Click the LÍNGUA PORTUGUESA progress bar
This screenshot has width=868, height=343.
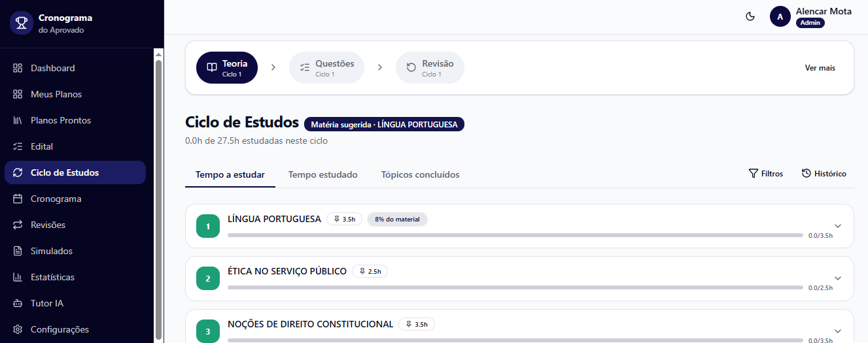tap(515, 235)
